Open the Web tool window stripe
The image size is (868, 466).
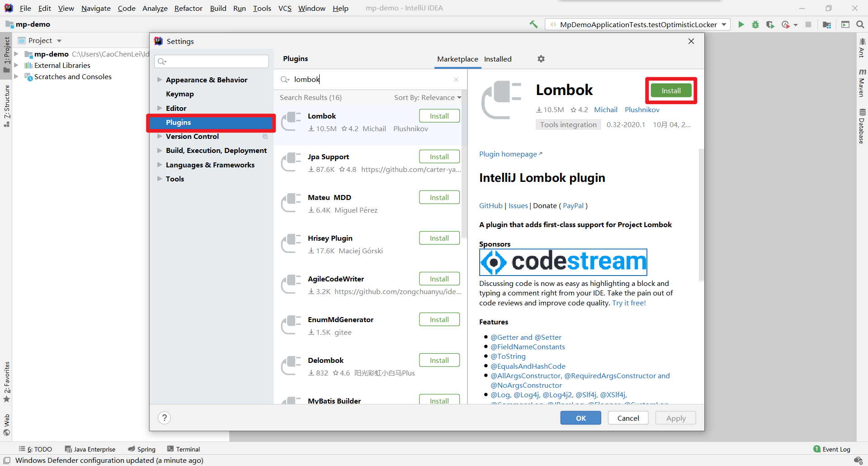pyautogui.click(x=7, y=424)
